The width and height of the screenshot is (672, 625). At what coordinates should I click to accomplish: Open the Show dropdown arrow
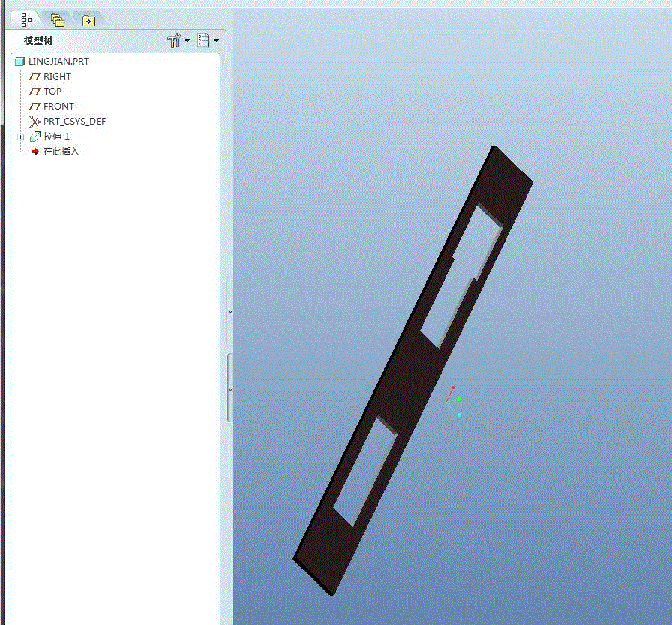coord(217,41)
